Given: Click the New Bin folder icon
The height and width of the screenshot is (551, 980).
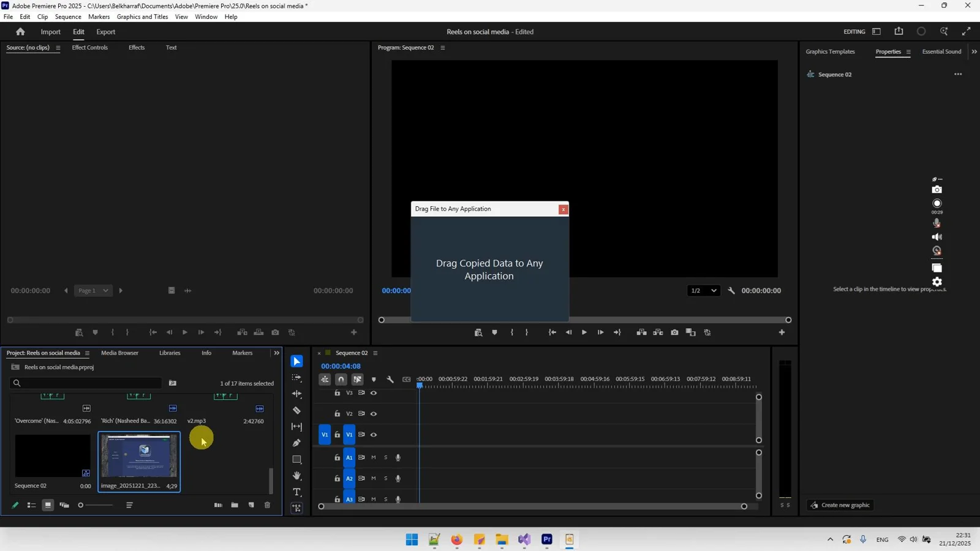Looking at the screenshot, I should [x=235, y=505].
